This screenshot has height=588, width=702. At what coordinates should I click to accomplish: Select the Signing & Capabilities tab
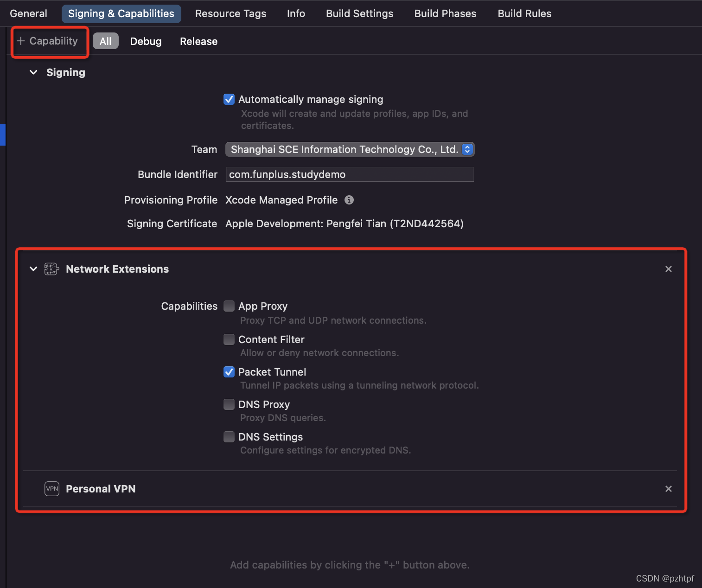(121, 13)
